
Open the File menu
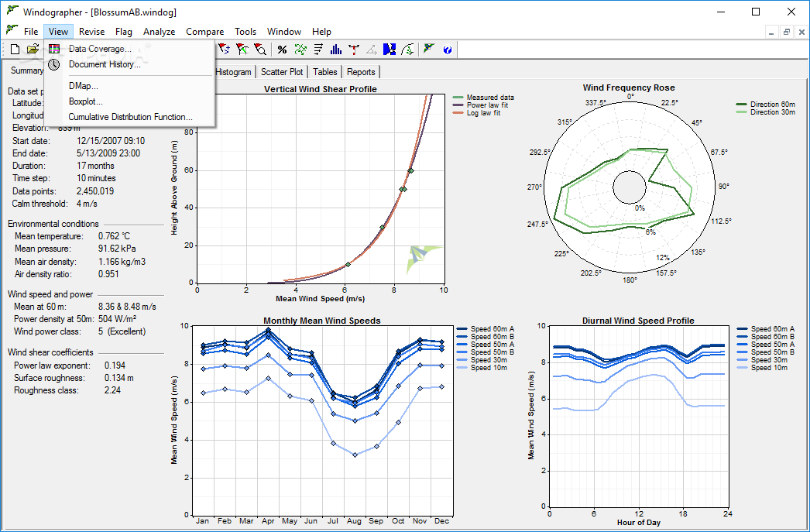coord(31,32)
